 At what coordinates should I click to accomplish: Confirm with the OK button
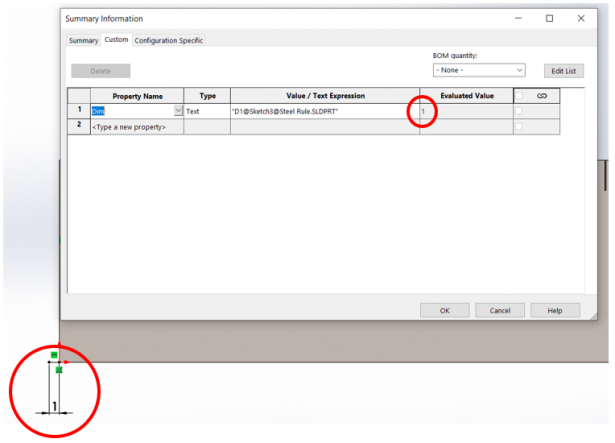coord(444,310)
